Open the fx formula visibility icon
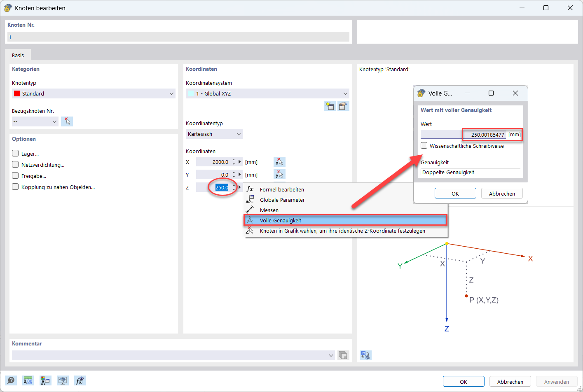The height and width of the screenshot is (392, 583). click(80, 380)
